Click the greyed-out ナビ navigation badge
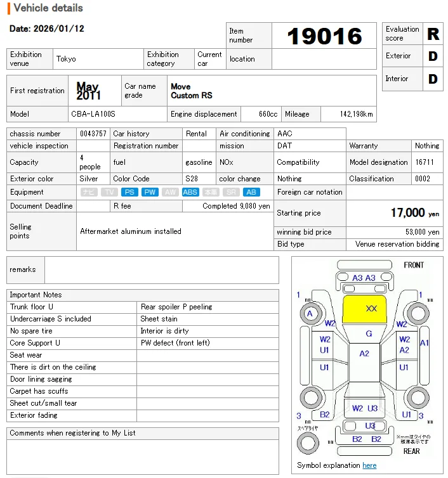This screenshot has width=448, height=478. (x=89, y=192)
